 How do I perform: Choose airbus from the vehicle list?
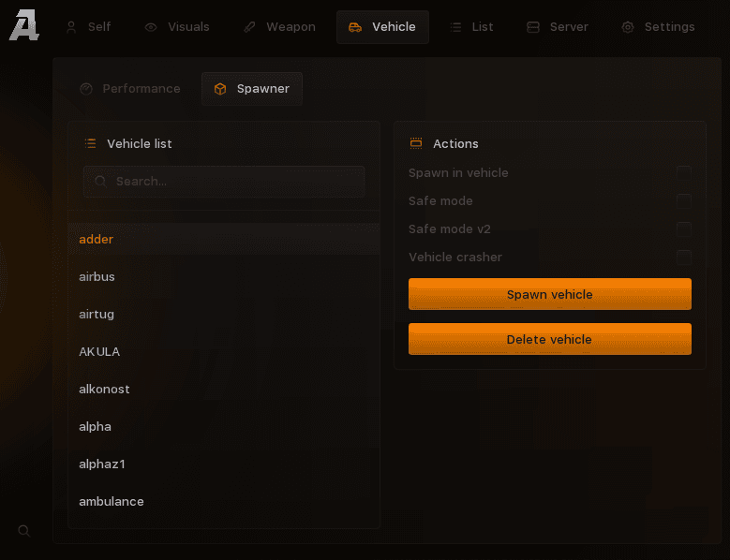click(x=224, y=277)
